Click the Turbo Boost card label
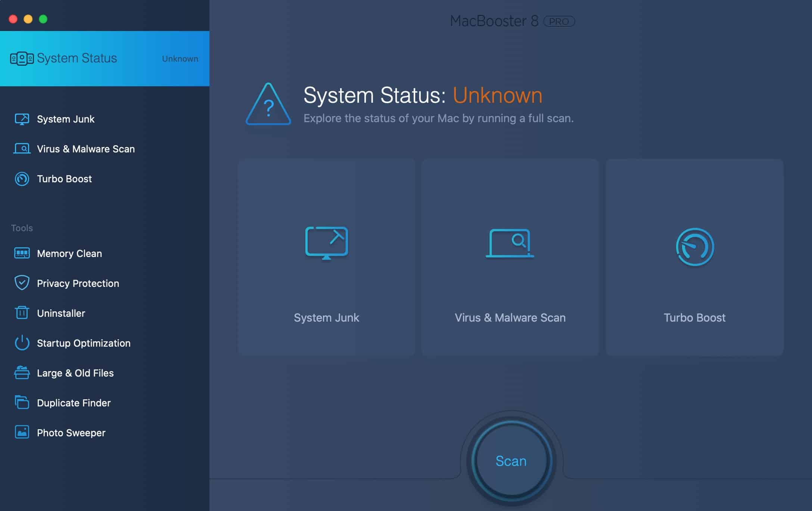Image resolution: width=812 pixels, height=511 pixels. click(x=694, y=318)
